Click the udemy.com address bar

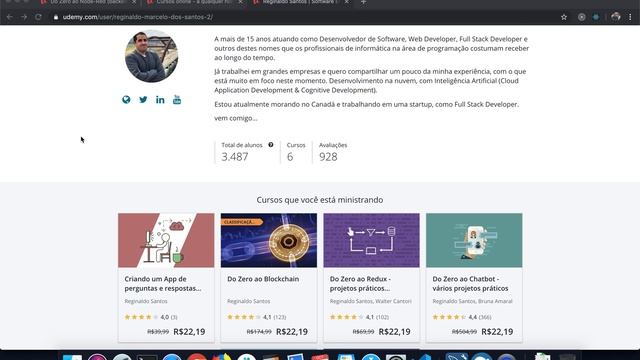(x=310, y=17)
